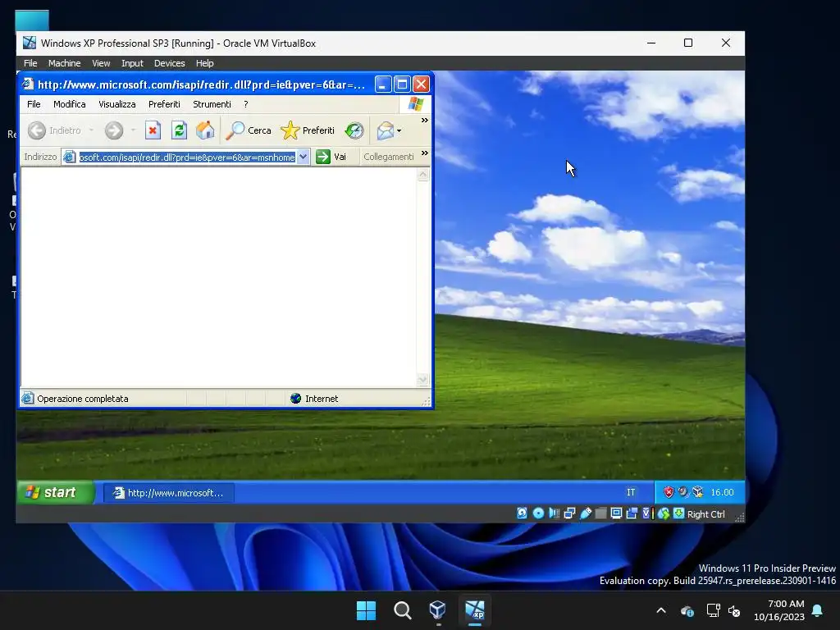The height and width of the screenshot is (630, 840).
Task: Expand the mail button dropdown arrow
Action: click(x=399, y=130)
